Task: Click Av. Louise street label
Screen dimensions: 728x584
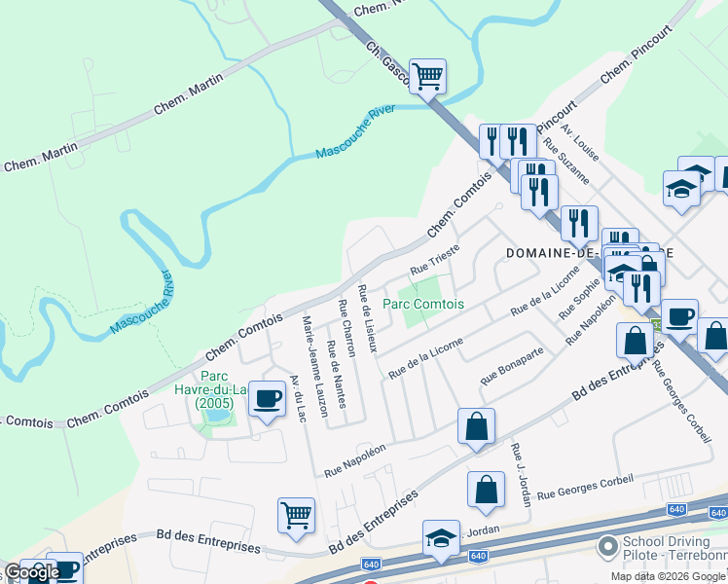Action: pos(580,142)
